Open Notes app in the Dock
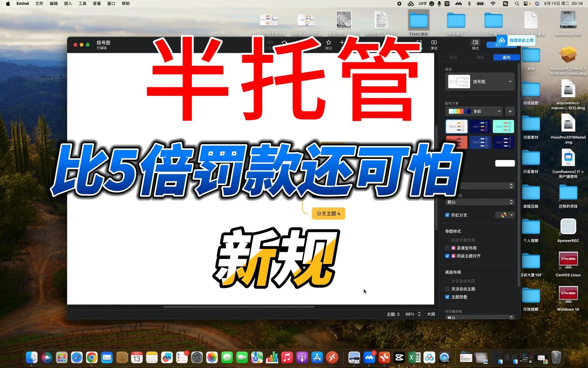 [x=152, y=357]
